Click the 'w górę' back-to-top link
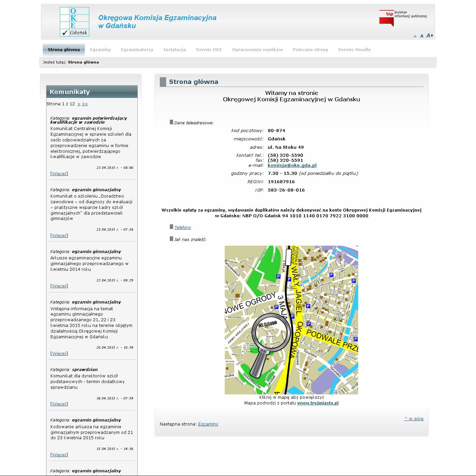Screen dimensions: 476x476 point(413,419)
